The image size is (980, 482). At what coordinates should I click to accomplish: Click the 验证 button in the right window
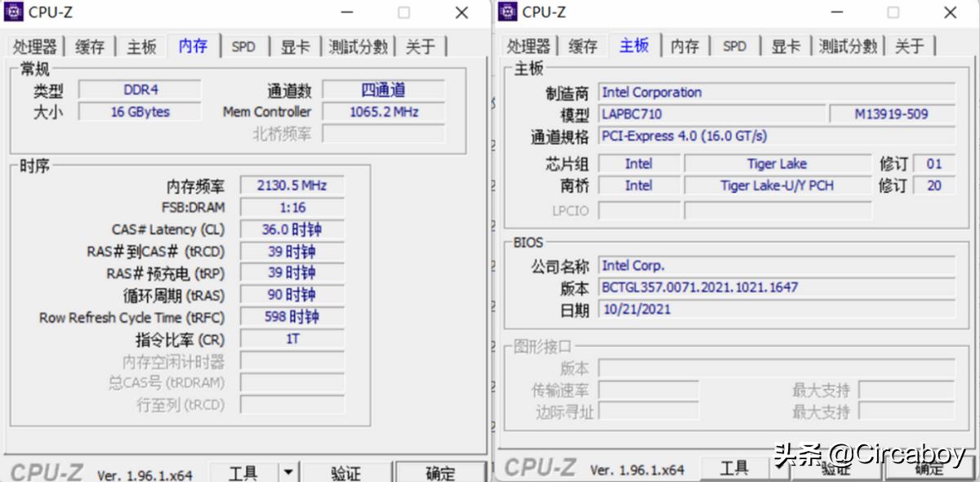pos(835,468)
